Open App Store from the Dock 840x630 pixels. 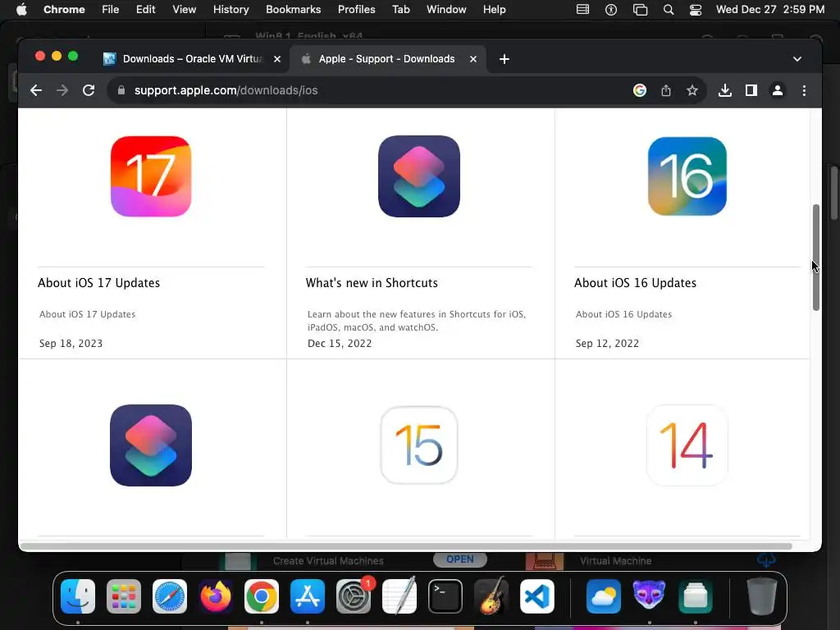point(308,596)
